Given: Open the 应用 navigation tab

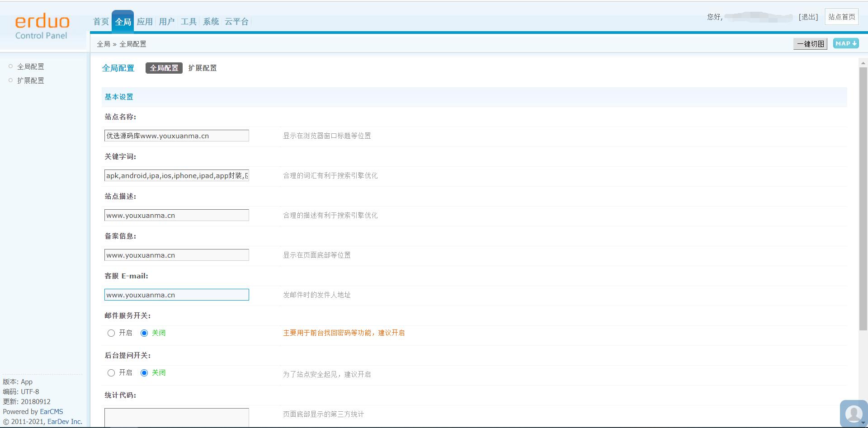Looking at the screenshot, I should [145, 22].
